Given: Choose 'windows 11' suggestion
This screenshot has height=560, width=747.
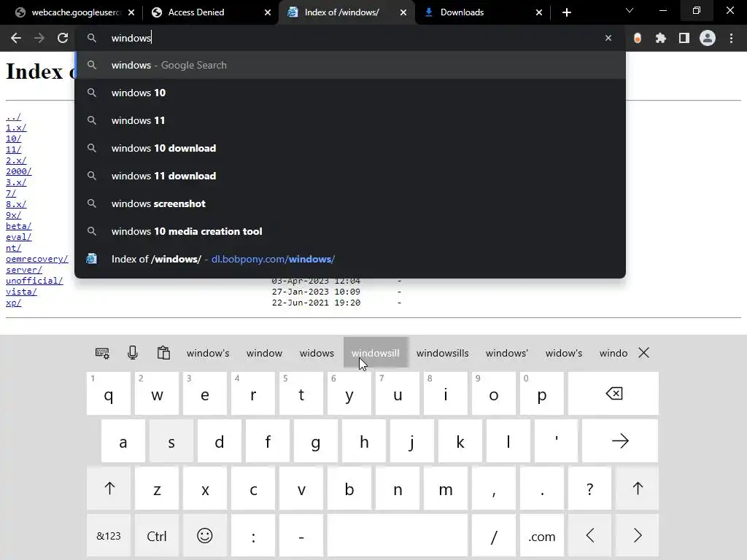Looking at the screenshot, I should pyautogui.click(x=350, y=120).
